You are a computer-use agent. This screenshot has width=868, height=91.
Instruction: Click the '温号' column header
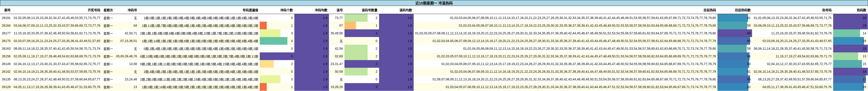click(x=340, y=10)
